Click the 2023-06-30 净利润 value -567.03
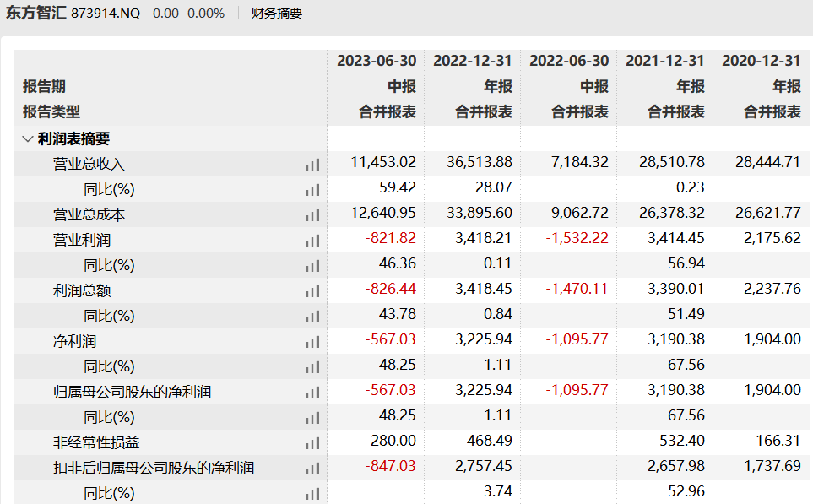The height and width of the screenshot is (504, 813). (390, 339)
